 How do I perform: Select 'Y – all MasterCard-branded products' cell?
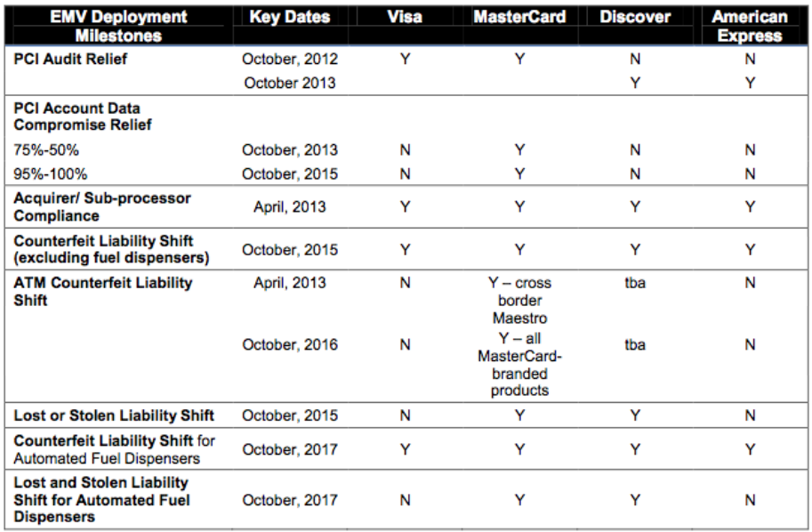click(x=519, y=364)
